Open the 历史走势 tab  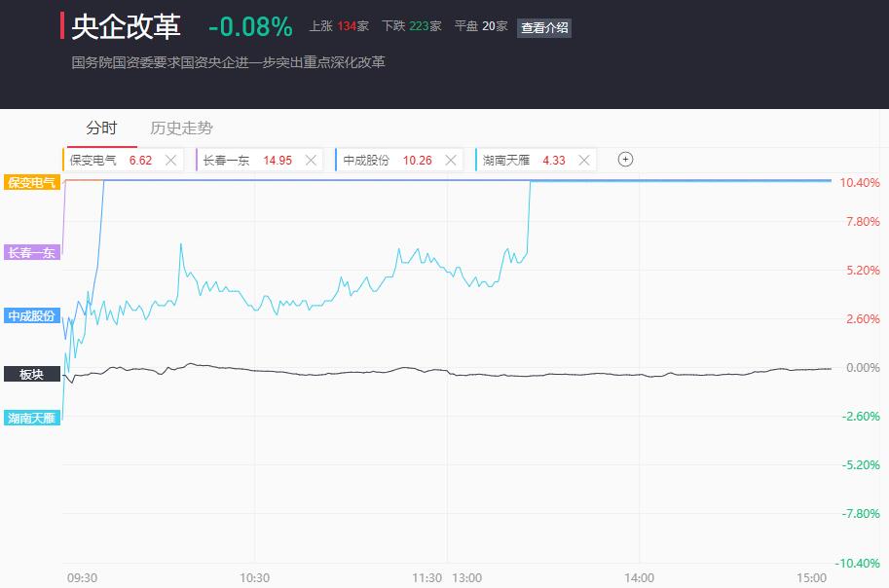[181, 128]
